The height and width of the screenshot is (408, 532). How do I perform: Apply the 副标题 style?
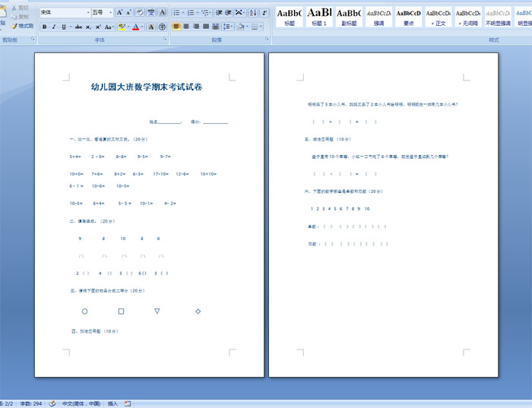point(349,17)
